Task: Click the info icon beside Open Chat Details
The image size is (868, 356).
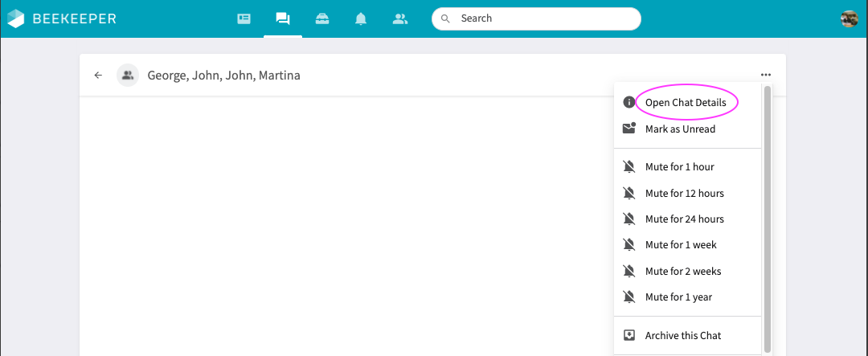Action: 628,102
